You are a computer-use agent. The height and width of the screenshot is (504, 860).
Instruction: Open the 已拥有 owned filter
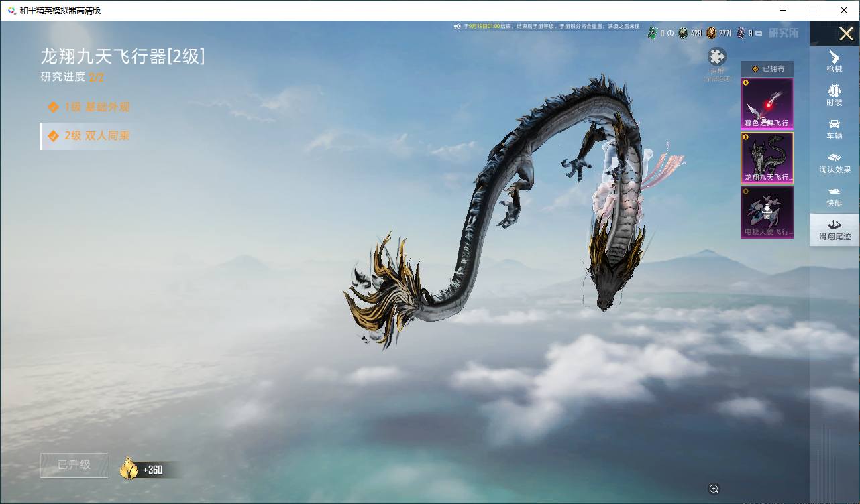pyautogui.click(x=767, y=68)
